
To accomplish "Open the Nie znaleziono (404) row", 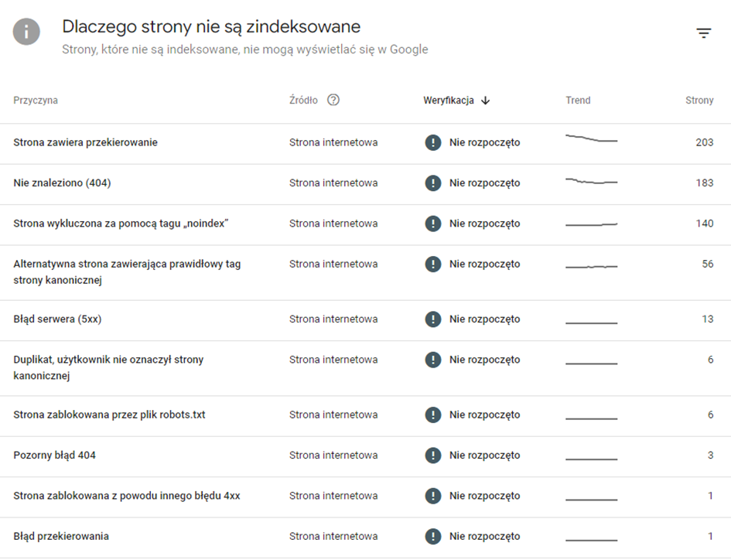I will click(x=365, y=184).
